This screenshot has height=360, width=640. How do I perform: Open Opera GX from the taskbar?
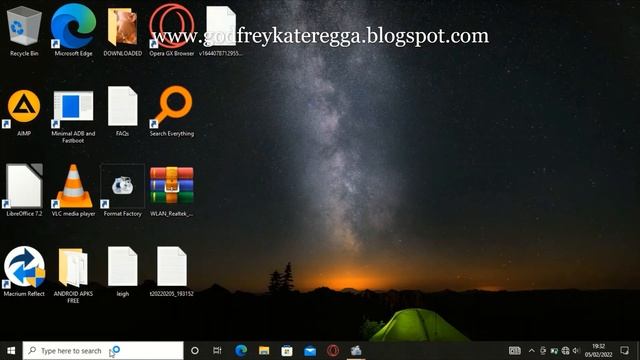click(333, 351)
